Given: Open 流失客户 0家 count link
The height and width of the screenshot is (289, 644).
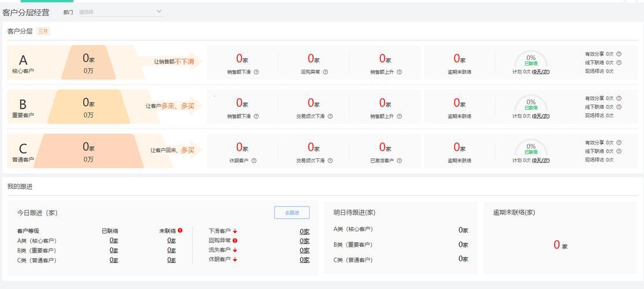Looking at the screenshot, I should 304,250.
